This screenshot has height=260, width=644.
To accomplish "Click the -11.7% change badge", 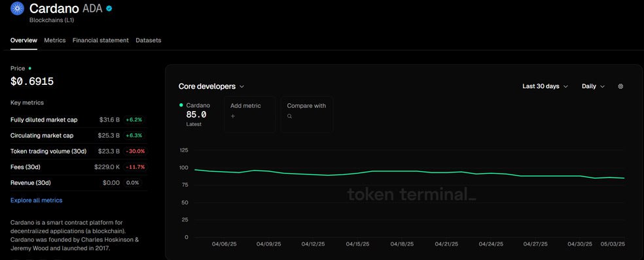I will tap(135, 167).
